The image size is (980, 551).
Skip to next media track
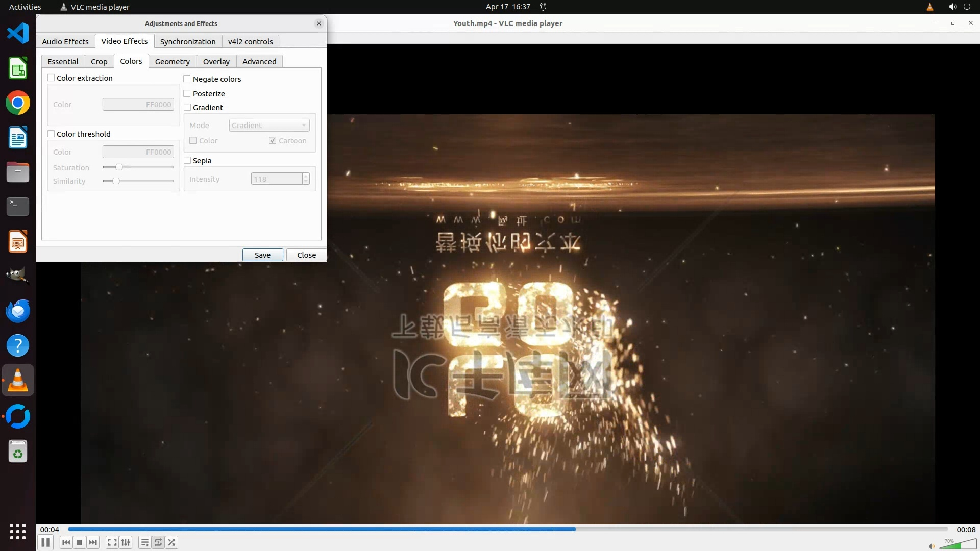93,542
